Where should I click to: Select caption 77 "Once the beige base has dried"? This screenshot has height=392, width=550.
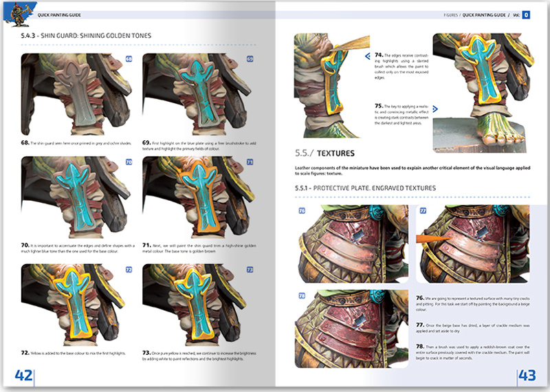473,328
